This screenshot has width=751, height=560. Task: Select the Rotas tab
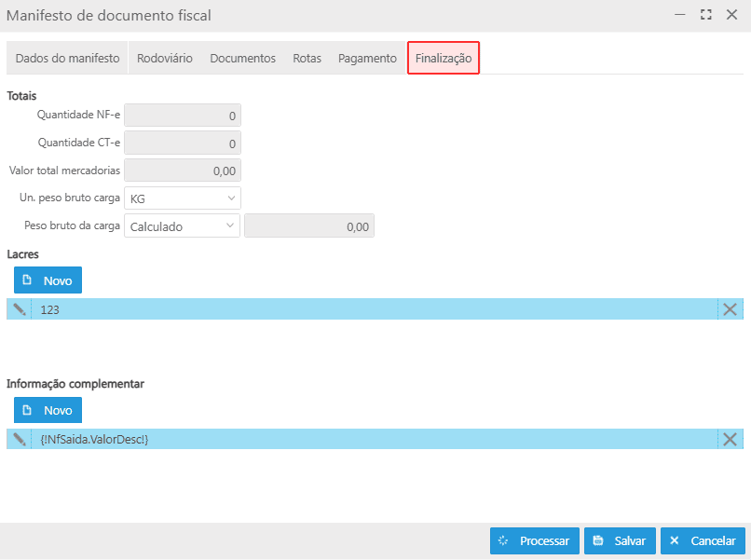[307, 58]
